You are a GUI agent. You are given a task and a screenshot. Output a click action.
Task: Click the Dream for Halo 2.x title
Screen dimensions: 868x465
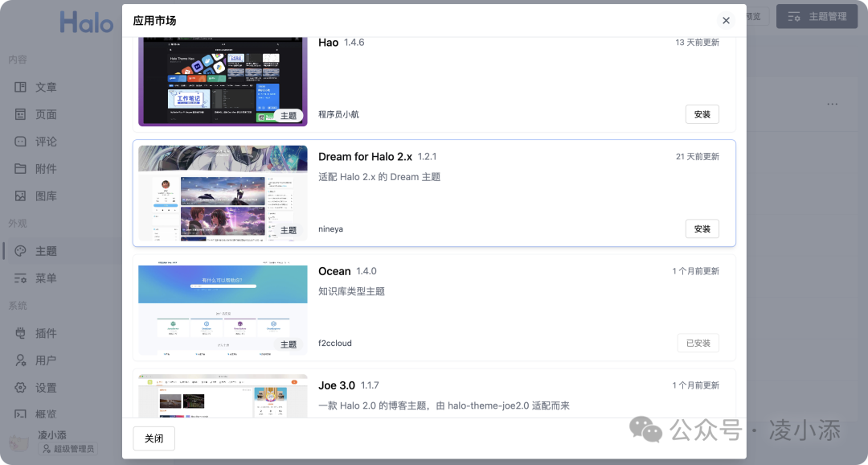click(366, 157)
